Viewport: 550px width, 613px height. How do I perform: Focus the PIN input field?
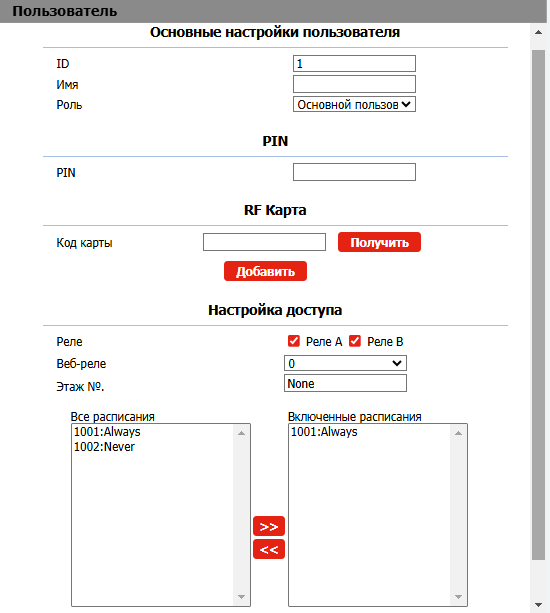point(354,172)
